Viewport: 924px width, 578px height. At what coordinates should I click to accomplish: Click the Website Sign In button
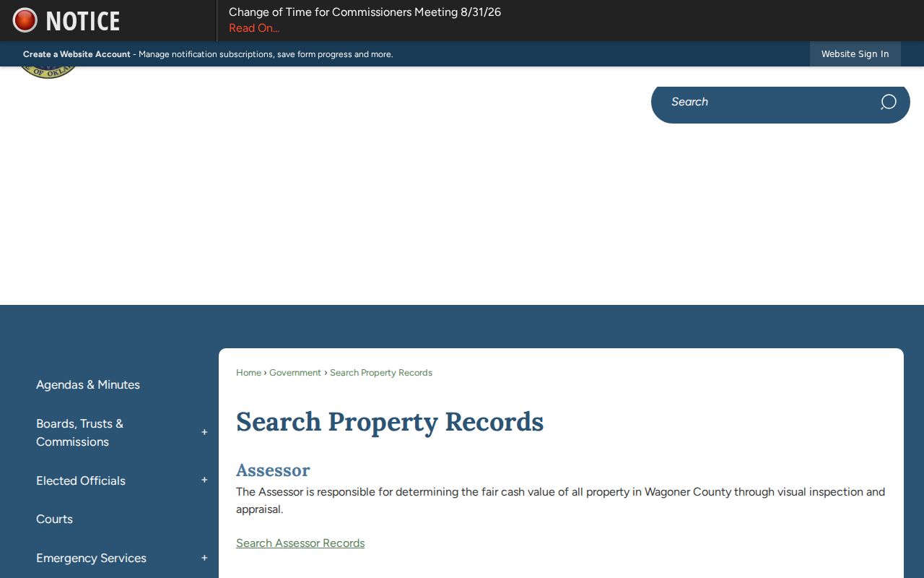pyautogui.click(x=855, y=54)
